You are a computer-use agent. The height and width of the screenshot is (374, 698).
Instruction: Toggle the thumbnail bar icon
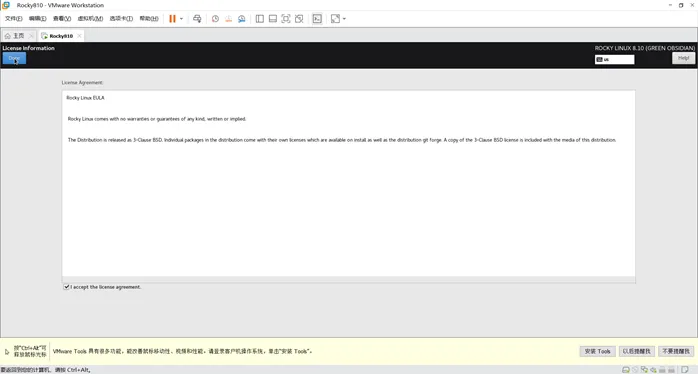pos(273,19)
